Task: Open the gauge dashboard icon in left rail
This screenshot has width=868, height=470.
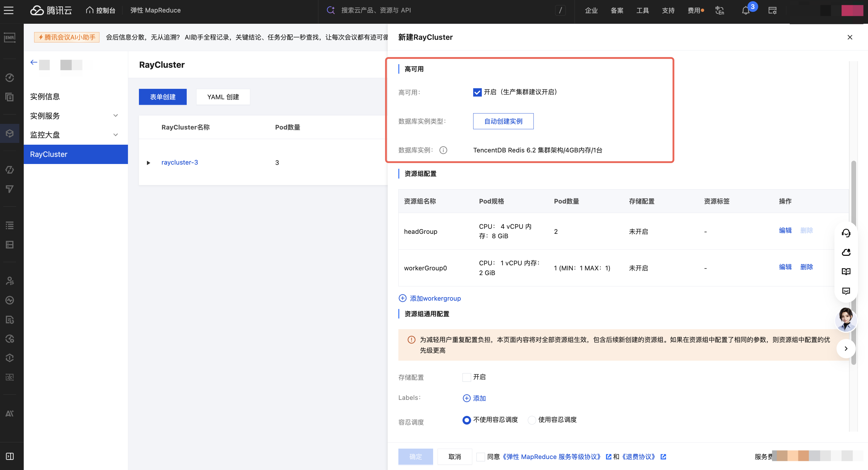Action: (9, 78)
